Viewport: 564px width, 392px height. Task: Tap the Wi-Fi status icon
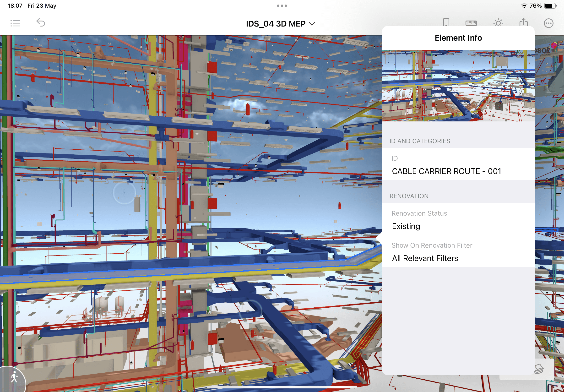coord(524,6)
